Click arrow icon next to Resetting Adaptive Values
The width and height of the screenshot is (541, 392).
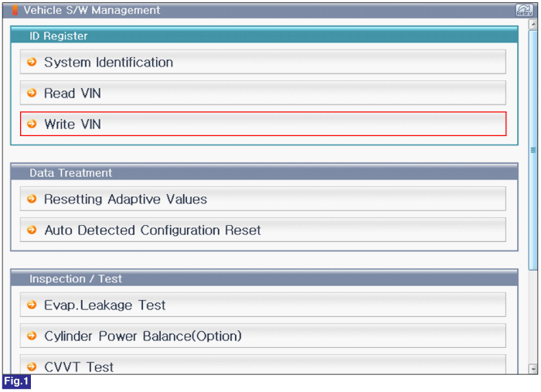32,199
